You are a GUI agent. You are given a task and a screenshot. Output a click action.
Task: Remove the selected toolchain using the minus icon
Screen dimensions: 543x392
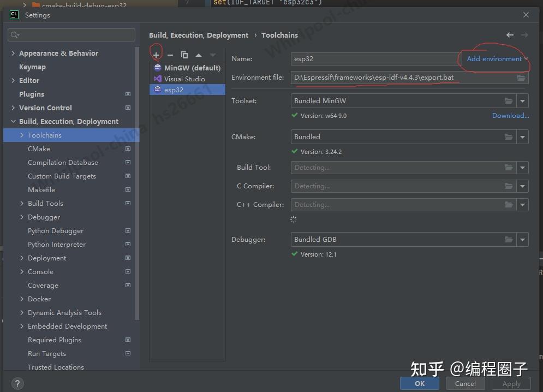(170, 54)
